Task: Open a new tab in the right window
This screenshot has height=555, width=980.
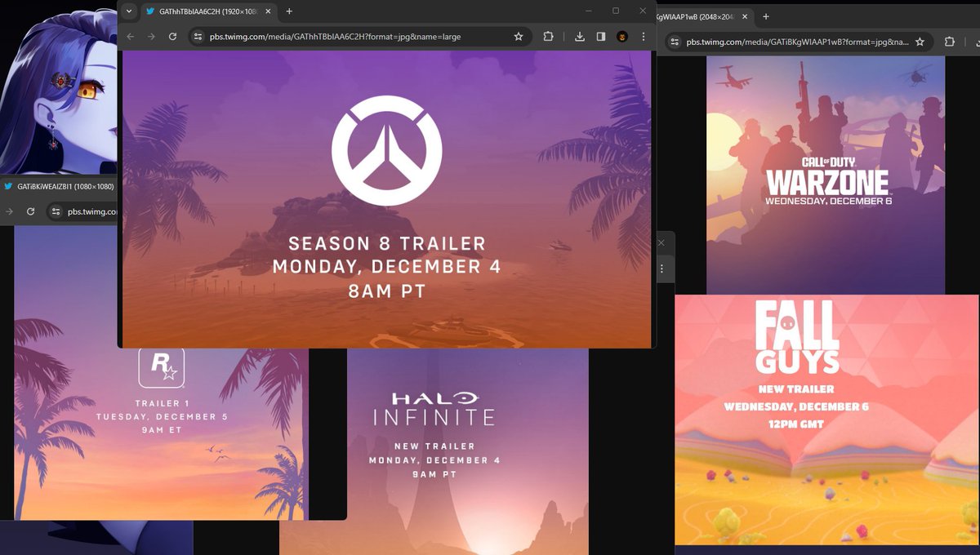Action: [766, 16]
